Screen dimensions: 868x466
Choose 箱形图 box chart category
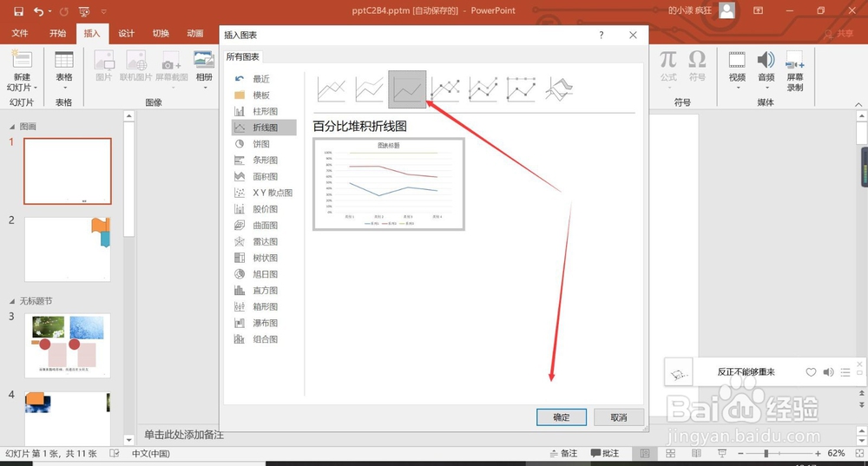[264, 306]
